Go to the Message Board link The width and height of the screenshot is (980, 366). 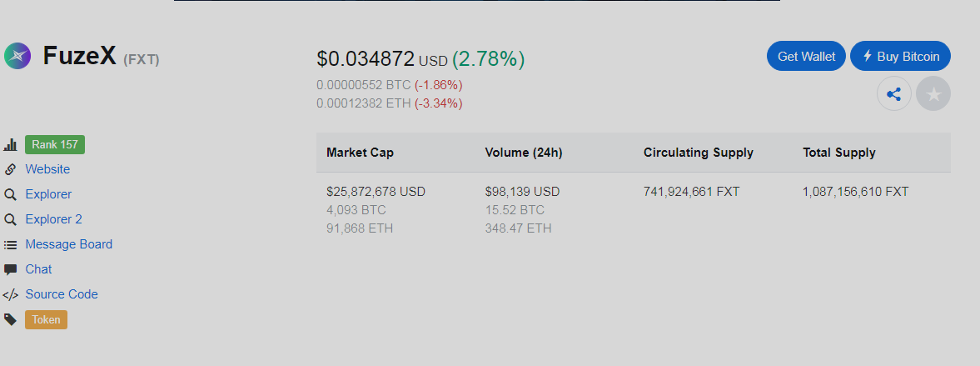(x=68, y=244)
